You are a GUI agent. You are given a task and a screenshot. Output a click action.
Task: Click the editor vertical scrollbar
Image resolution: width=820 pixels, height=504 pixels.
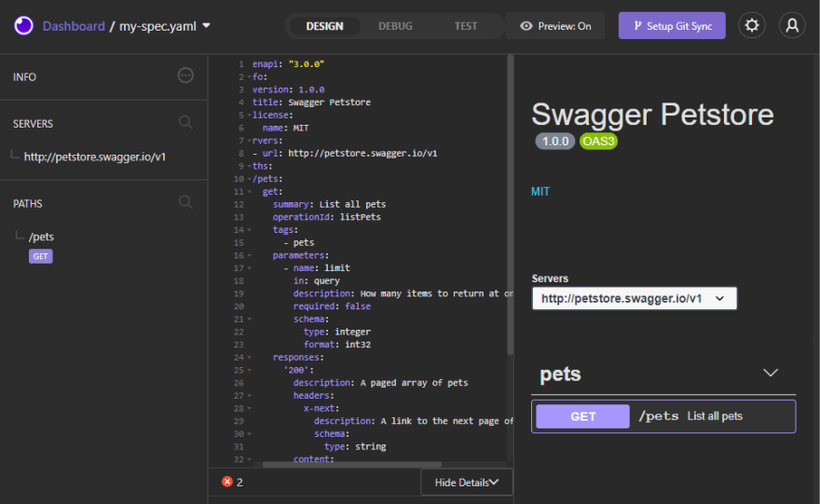[x=510, y=205]
